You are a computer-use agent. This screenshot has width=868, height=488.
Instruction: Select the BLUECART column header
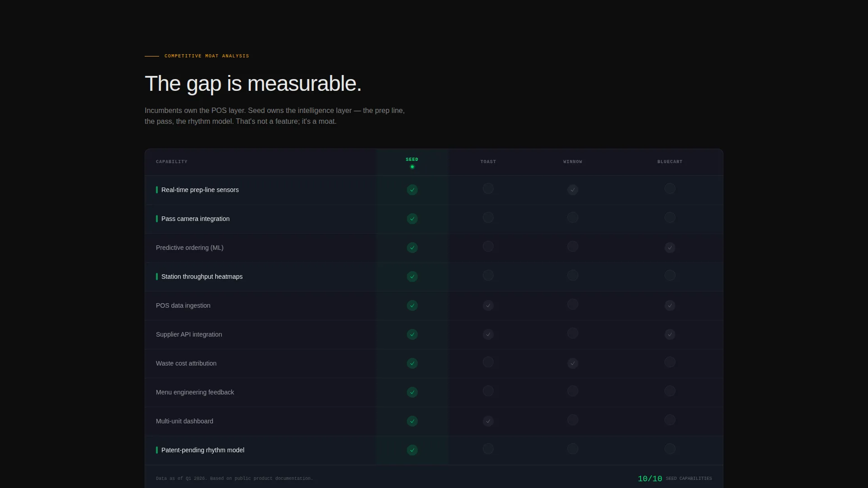[670, 162]
